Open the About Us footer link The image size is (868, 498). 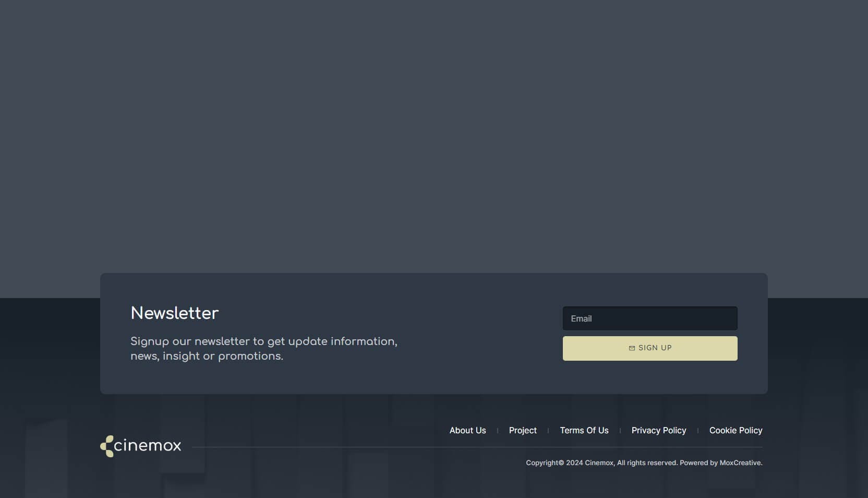point(468,430)
